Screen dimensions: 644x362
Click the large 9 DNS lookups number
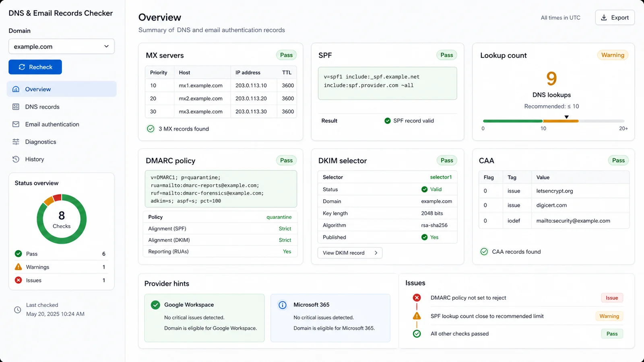(551, 78)
